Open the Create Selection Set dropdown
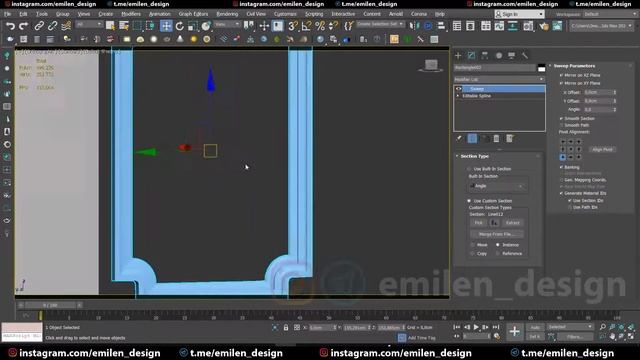 coord(380,24)
